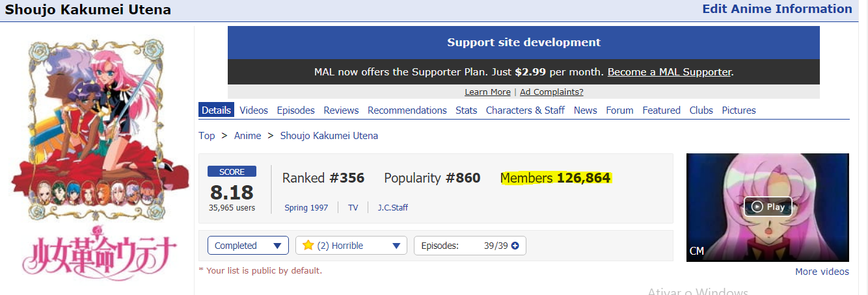Click the Popularity #860 text

tap(432, 178)
